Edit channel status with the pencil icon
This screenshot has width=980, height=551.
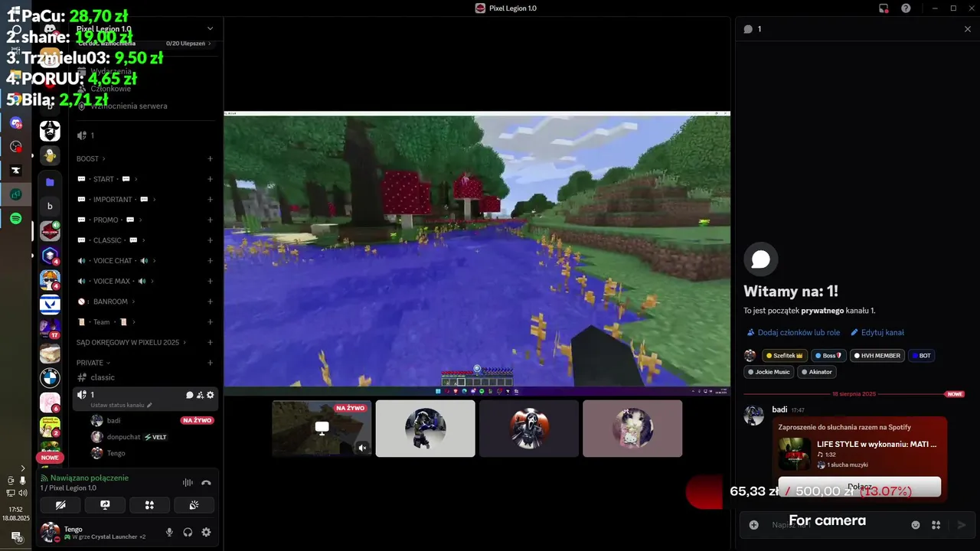149,405
